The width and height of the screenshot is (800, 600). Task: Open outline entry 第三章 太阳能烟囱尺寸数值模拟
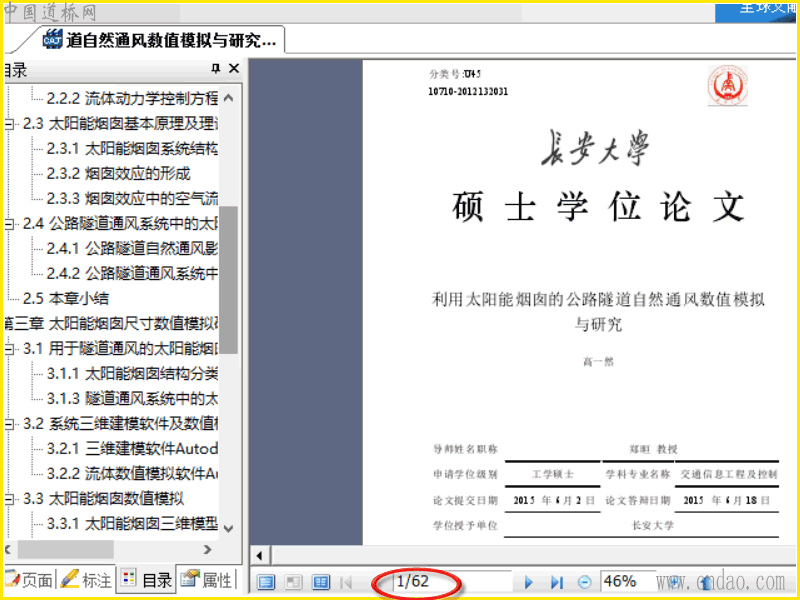[111, 323]
